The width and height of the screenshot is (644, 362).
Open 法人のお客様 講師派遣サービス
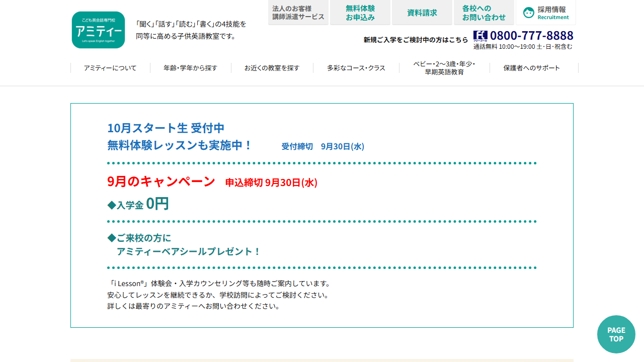click(298, 13)
